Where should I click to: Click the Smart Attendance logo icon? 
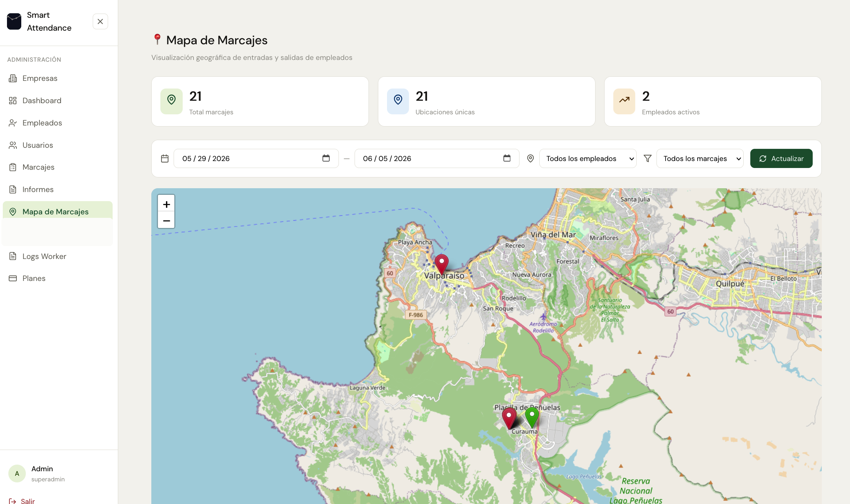[14, 22]
